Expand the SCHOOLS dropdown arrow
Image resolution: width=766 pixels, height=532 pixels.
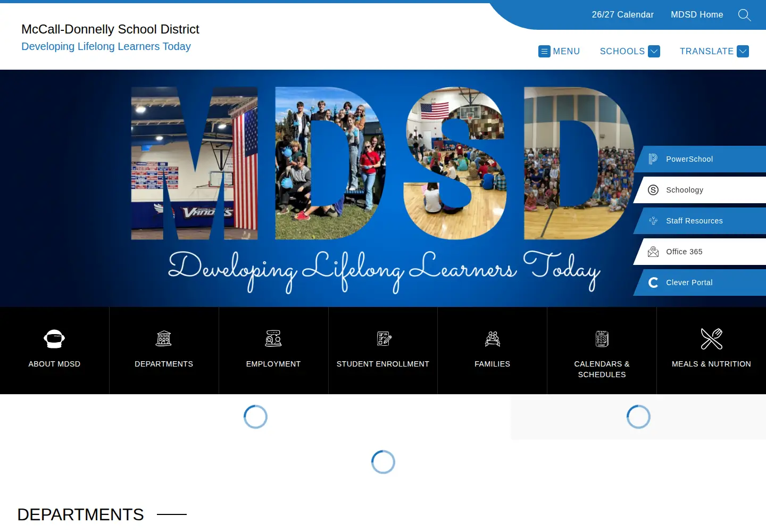pos(654,51)
